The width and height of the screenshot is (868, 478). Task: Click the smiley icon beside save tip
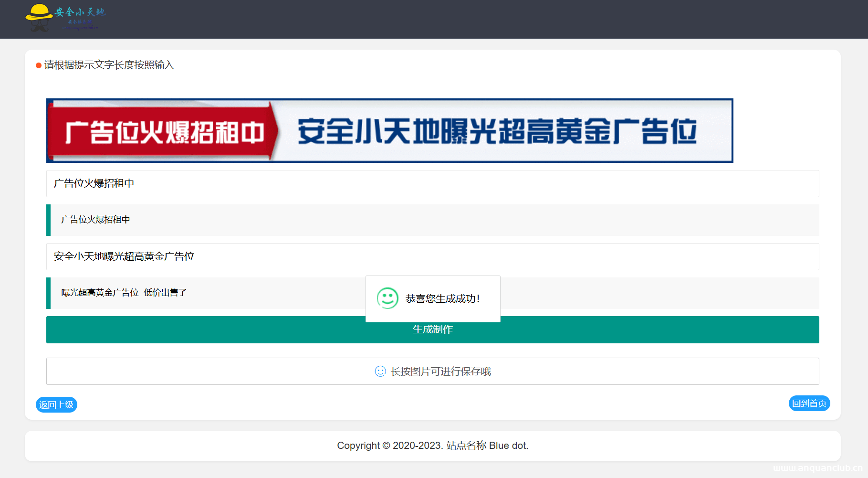point(379,372)
